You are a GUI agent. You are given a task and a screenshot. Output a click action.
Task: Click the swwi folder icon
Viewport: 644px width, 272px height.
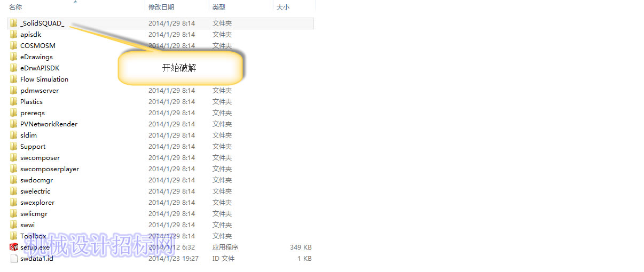pos(14,225)
